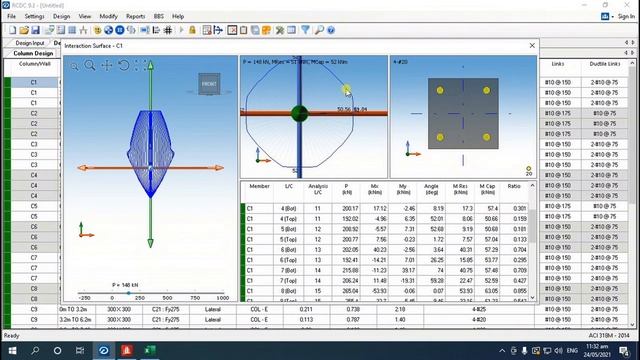Click the Links column header in main table

(x=558, y=64)
